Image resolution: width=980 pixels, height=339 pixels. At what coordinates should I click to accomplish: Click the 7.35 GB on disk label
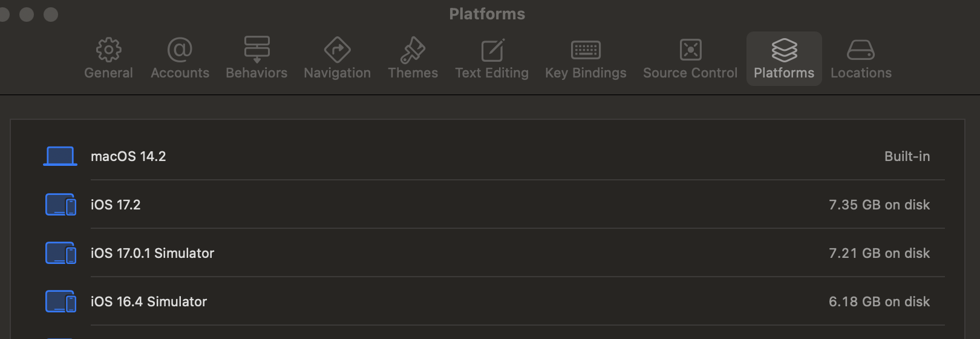pos(879,205)
